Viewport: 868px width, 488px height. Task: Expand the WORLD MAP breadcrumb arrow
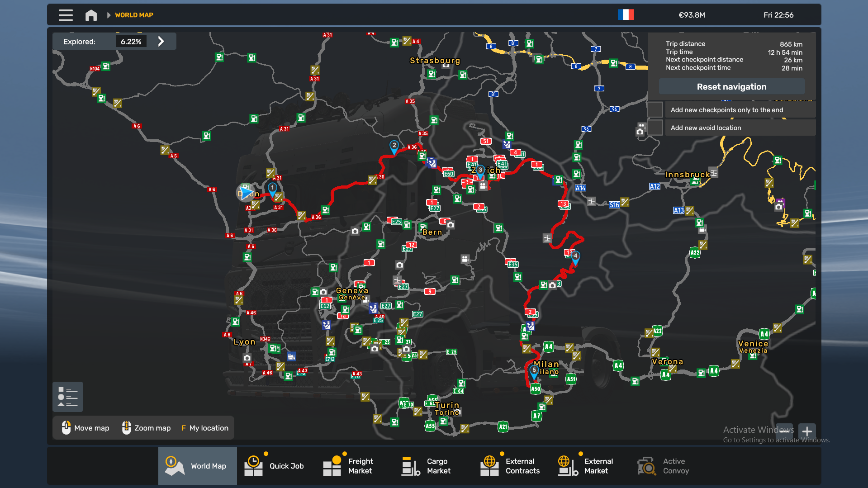[109, 15]
